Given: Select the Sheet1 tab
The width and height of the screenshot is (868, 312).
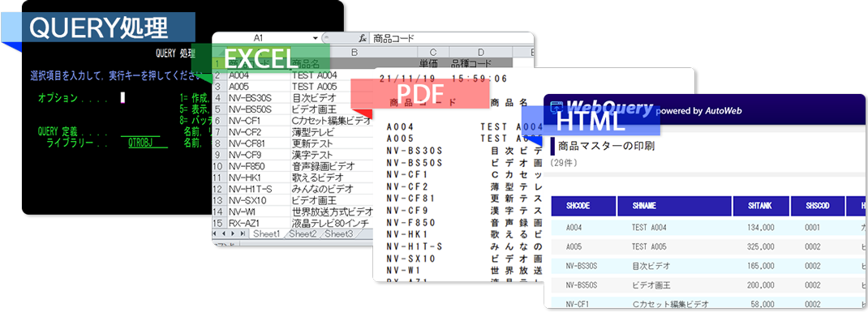Looking at the screenshot, I should point(267,234).
